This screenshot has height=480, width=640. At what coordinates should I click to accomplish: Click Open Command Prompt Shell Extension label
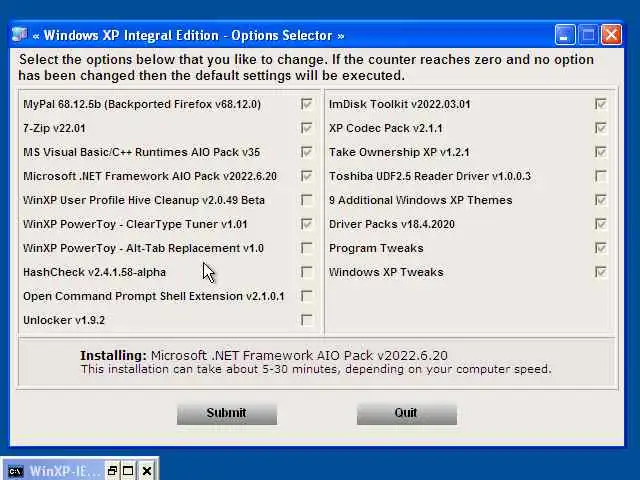pyautogui.click(x=153, y=296)
